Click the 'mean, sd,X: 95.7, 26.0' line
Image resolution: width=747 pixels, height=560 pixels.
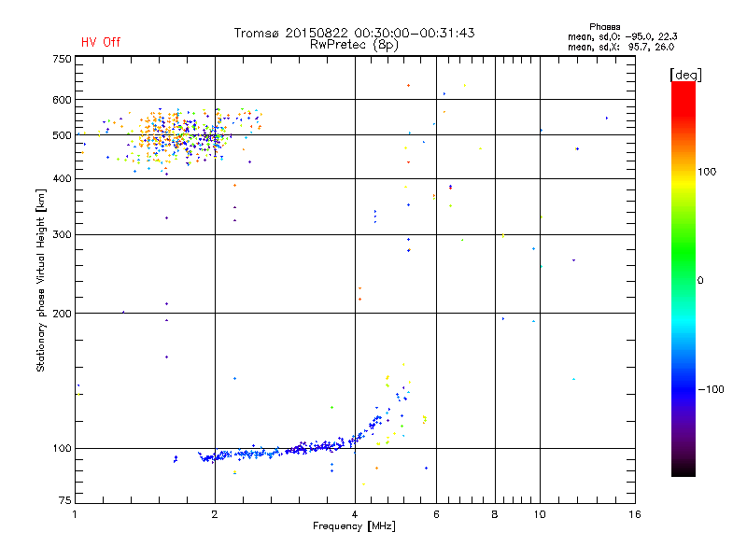(x=621, y=47)
